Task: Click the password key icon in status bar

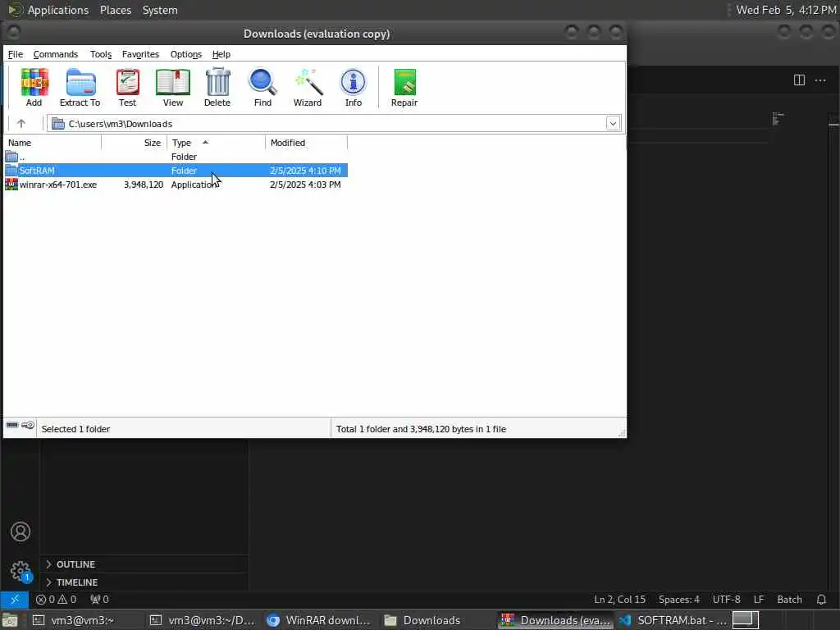Action: pyautogui.click(x=28, y=425)
